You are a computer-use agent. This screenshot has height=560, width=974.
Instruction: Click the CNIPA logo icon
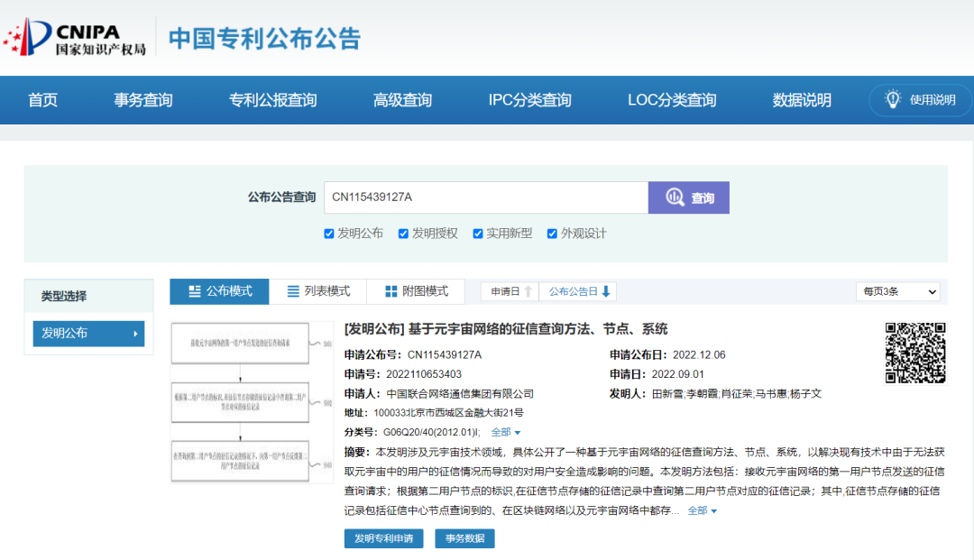tap(27, 37)
